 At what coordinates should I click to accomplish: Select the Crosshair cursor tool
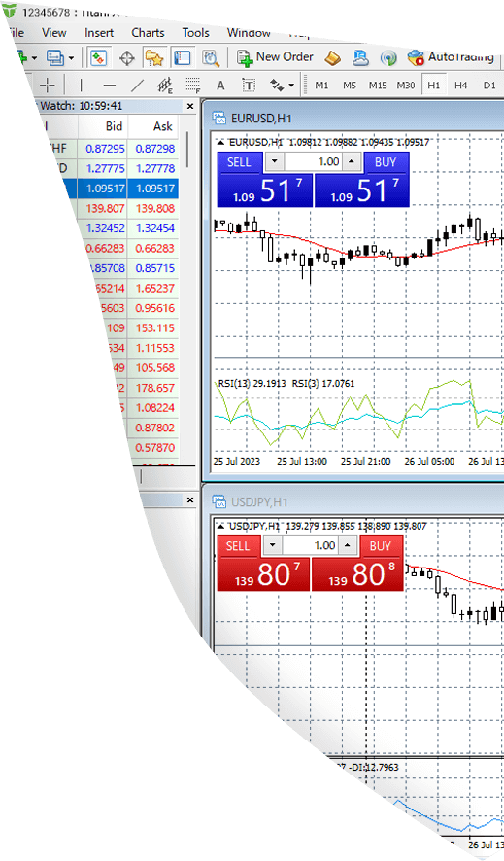click(x=48, y=86)
